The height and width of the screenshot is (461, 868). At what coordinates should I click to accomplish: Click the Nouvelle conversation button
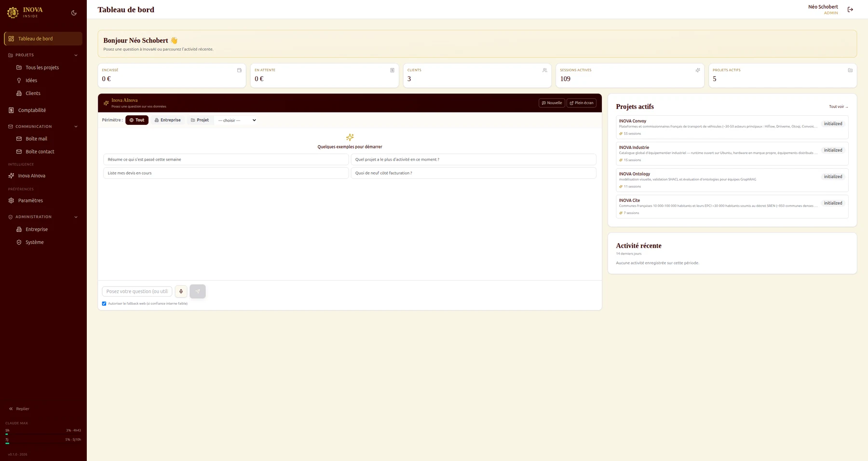(x=552, y=103)
